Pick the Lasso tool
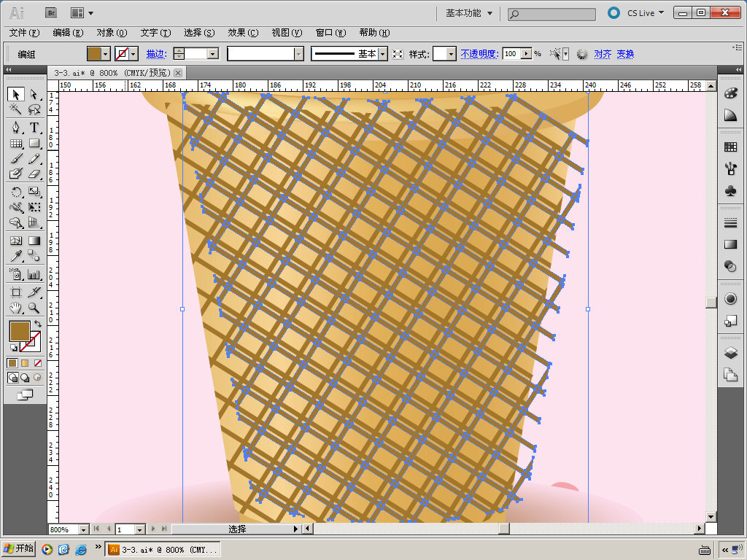Viewport: 747px width, 560px height. click(34, 109)
